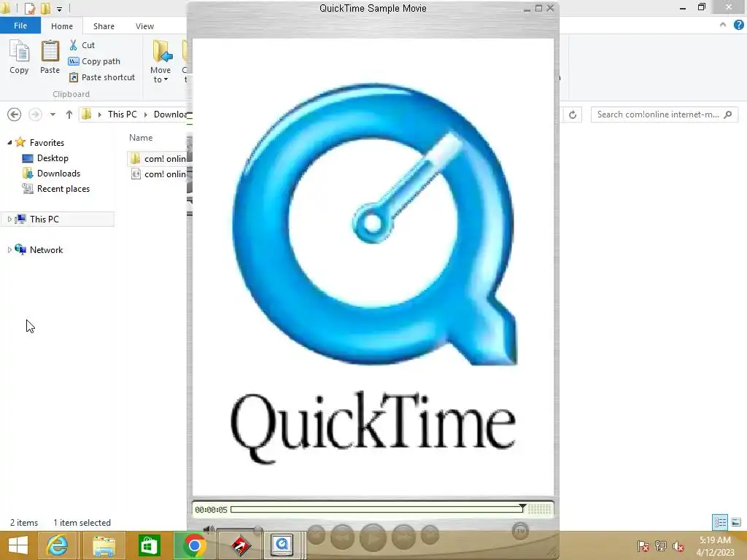The width and height of the screenshot is (747, 560).
Task: Open Google Chrome from the taskbar
Action: pos(194,545)
